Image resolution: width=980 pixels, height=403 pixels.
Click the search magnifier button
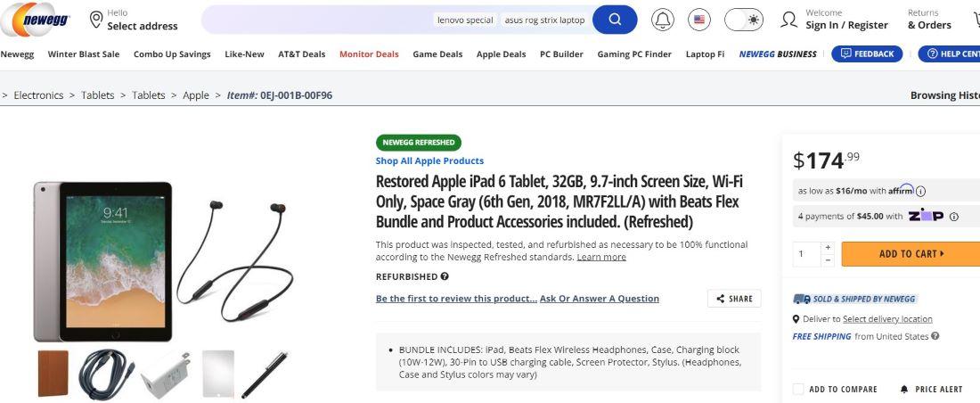click(x=615, y=20)
